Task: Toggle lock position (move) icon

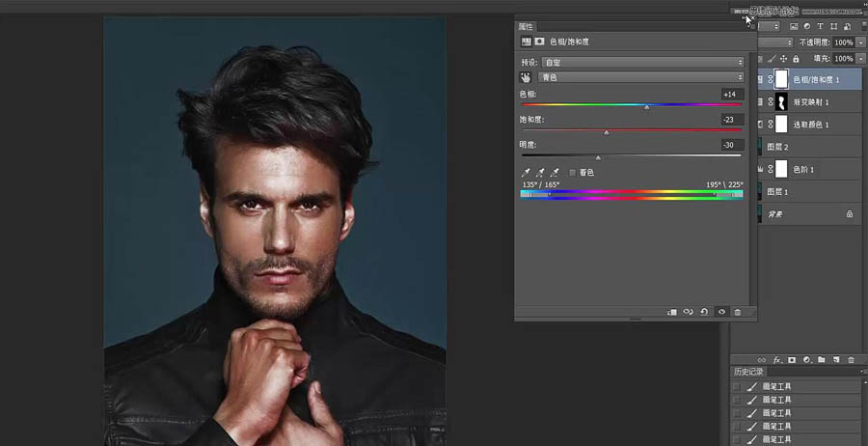Action: pos(783,58)
